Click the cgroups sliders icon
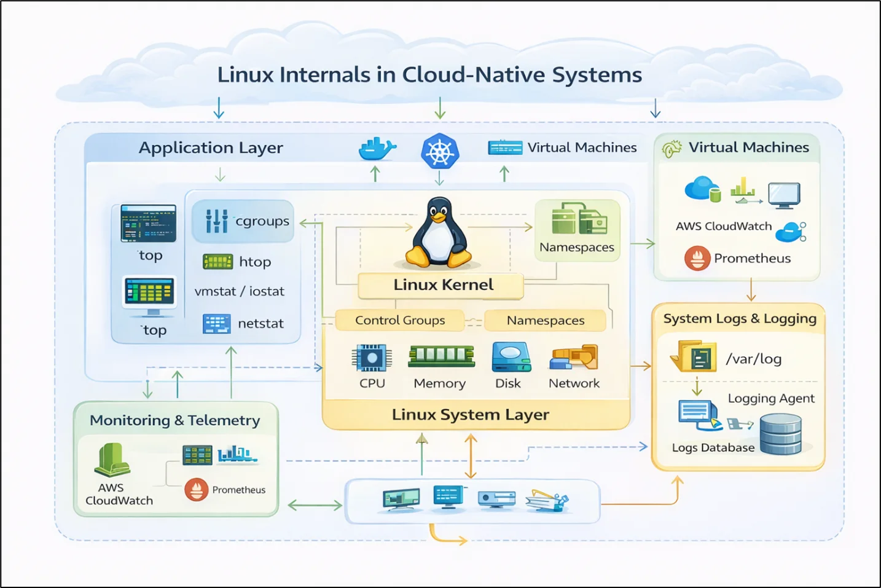 pyautogui.click(x=216, y=221)
